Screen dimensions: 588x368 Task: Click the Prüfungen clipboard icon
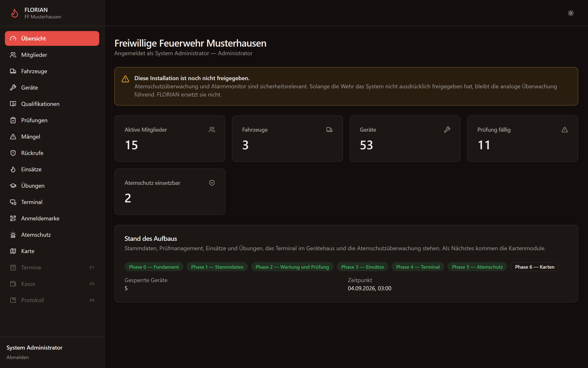[x=13, y=120]
